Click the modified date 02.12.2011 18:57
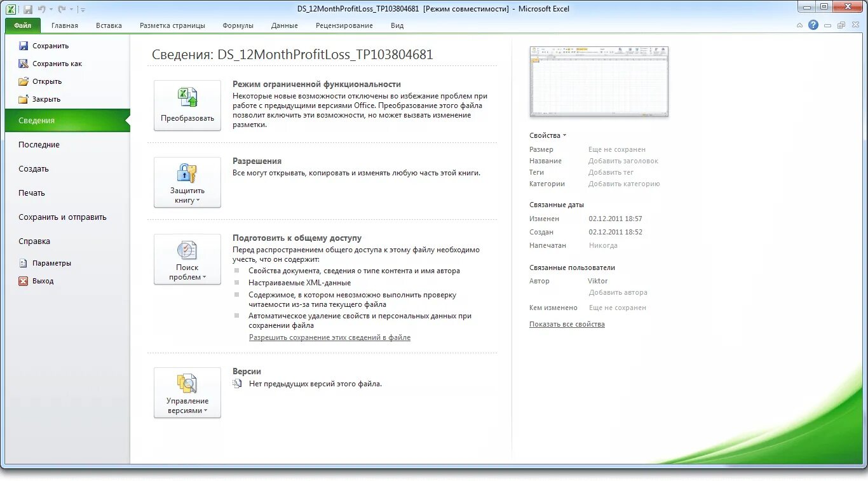The width and height of the screenshot is (868, 481). click(615, 219)
